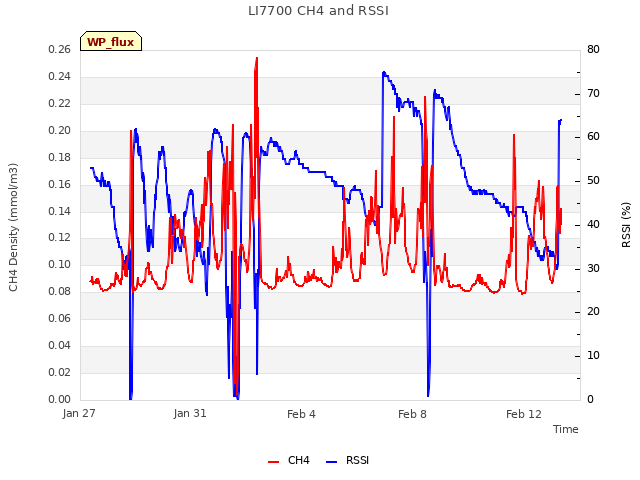The width and height of the screenshot is (640, 480).
Task: Click the 20 RSSI axis tick label
Action: click(593, 311)
